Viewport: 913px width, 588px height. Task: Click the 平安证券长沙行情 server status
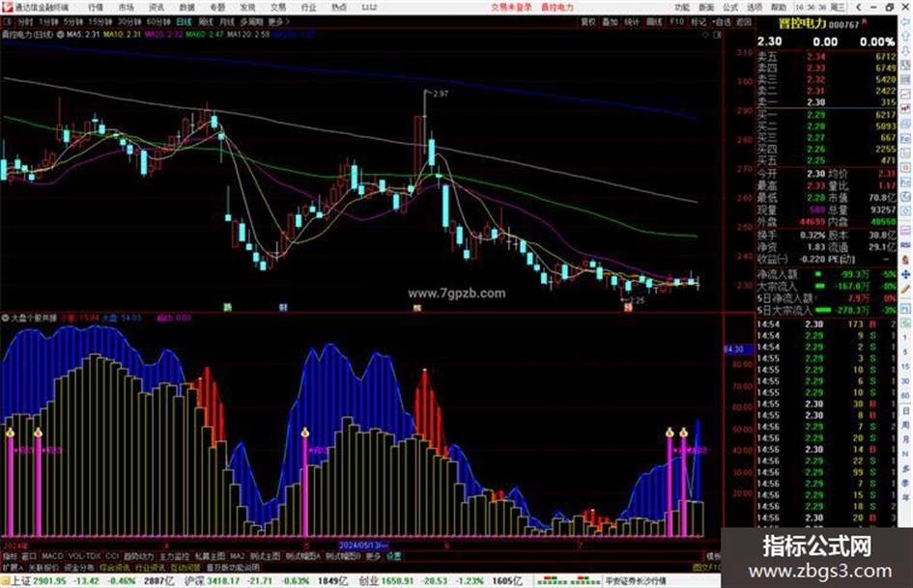[x=636, y=581]
